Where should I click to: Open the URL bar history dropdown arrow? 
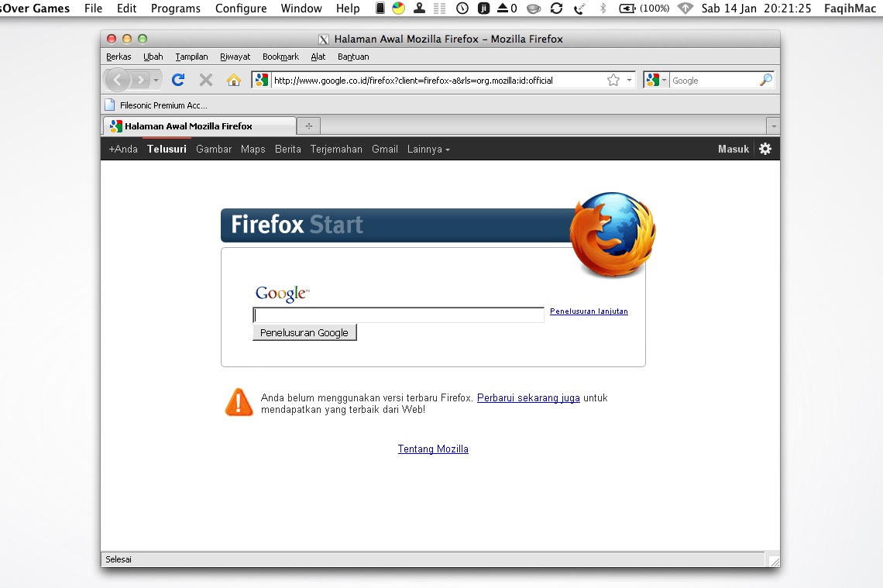[x=629, y=80]
